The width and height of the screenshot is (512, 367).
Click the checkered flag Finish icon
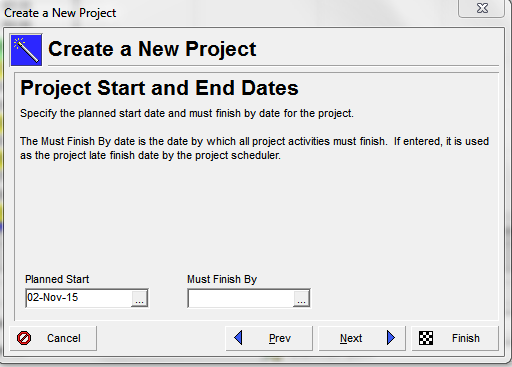[x=426, y=338]
